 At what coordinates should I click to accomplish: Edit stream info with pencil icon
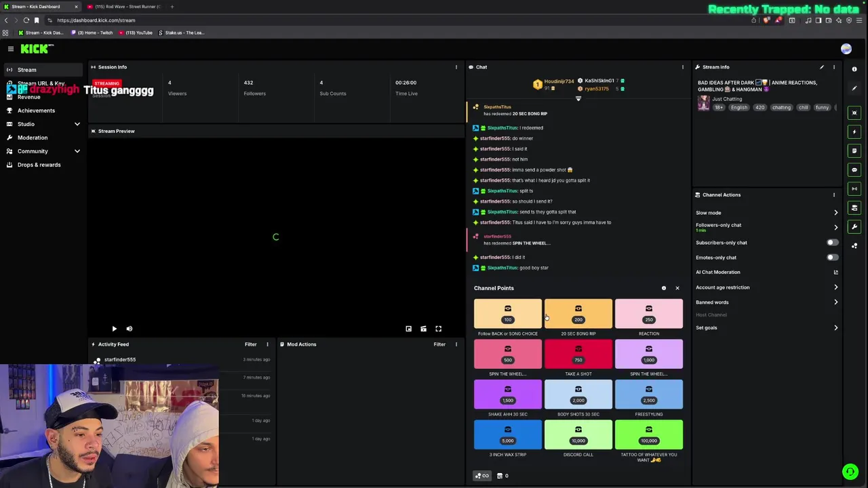822,67
